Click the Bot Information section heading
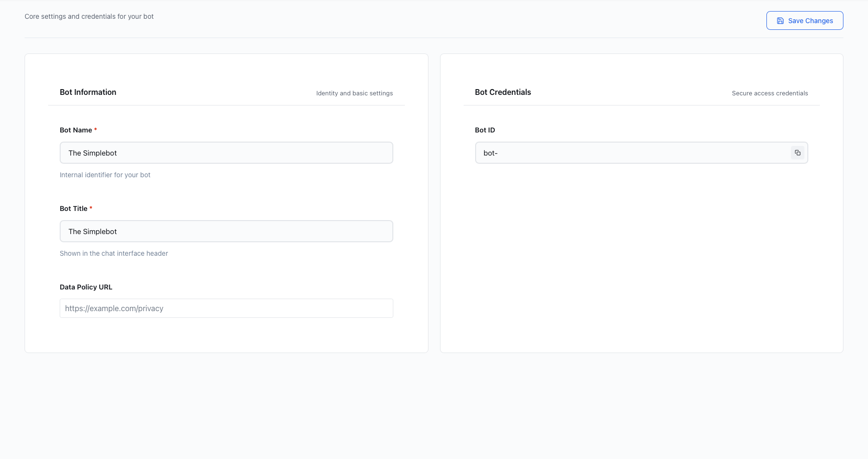 (88, 92)
